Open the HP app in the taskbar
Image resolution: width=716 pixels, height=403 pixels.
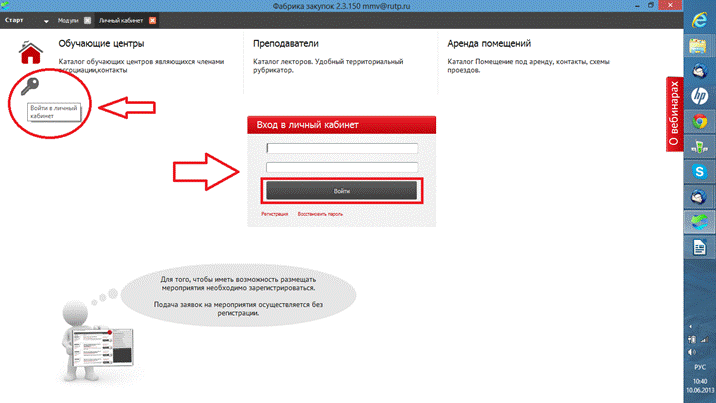(699, 96)
